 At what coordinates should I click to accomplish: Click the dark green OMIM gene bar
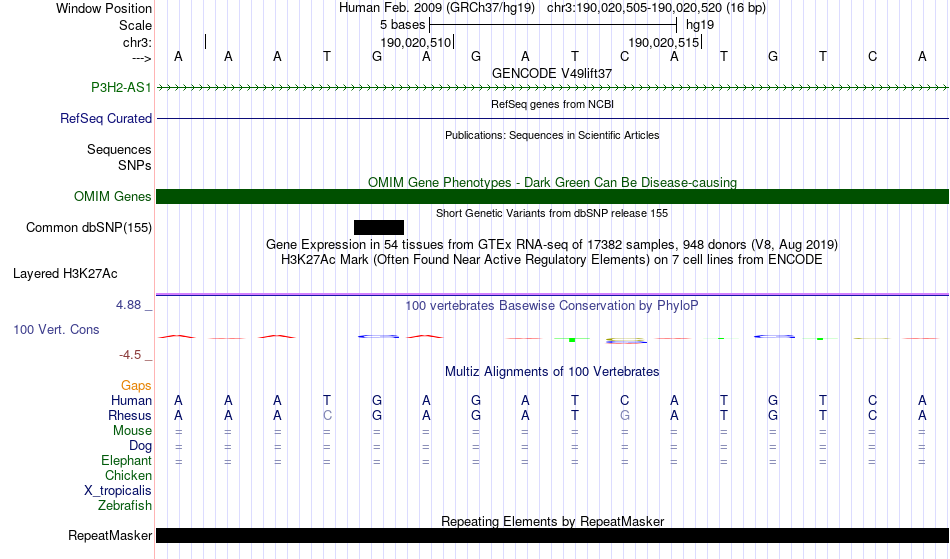[x=553, y=196]
